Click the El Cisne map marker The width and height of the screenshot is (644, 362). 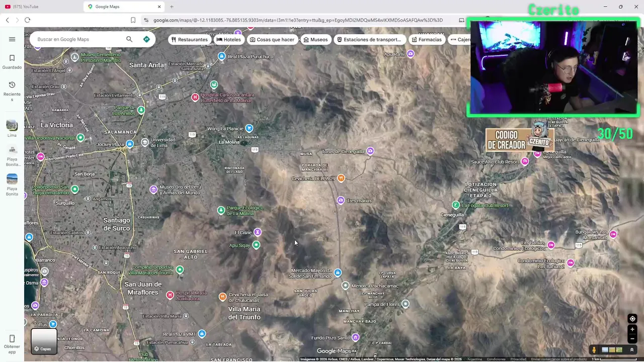point(258,232)
